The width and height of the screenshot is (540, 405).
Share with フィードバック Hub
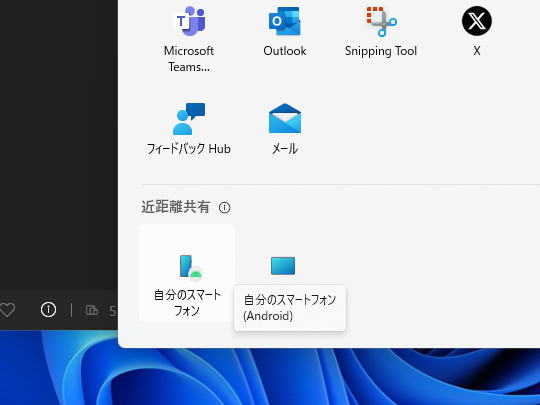189,128
